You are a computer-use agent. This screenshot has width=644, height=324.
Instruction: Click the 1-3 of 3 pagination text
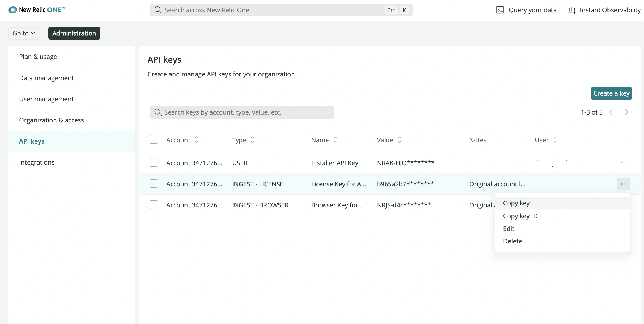(592, 112)
